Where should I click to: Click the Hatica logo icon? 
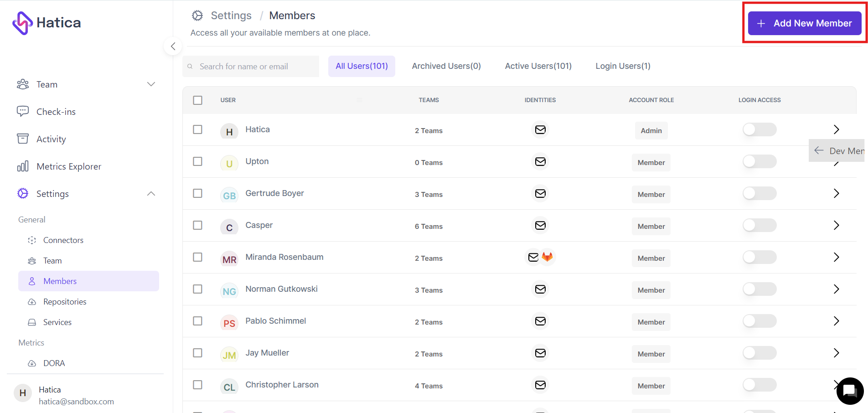click(x=22, y=23)
